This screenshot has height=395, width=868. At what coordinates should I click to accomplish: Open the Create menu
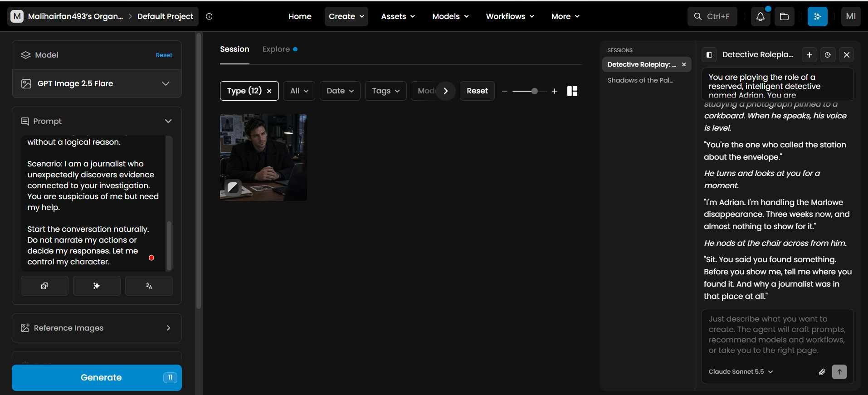[x=346, y=17]
